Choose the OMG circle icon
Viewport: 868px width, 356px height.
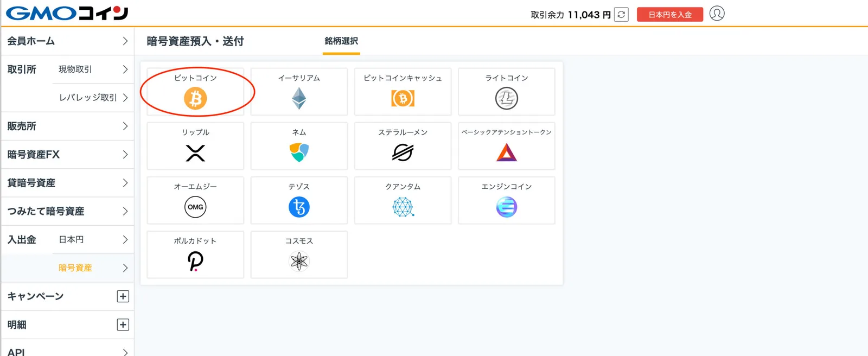195,207
